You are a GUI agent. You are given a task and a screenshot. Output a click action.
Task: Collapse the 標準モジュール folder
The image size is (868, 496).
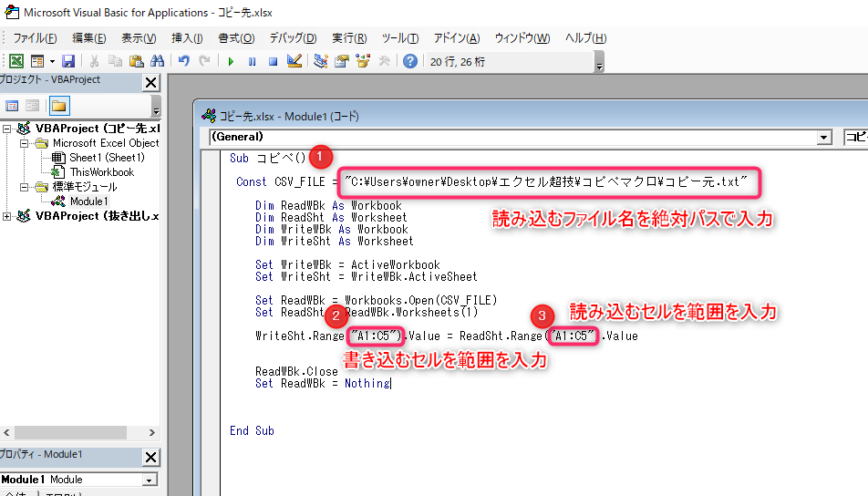[24, 187]
